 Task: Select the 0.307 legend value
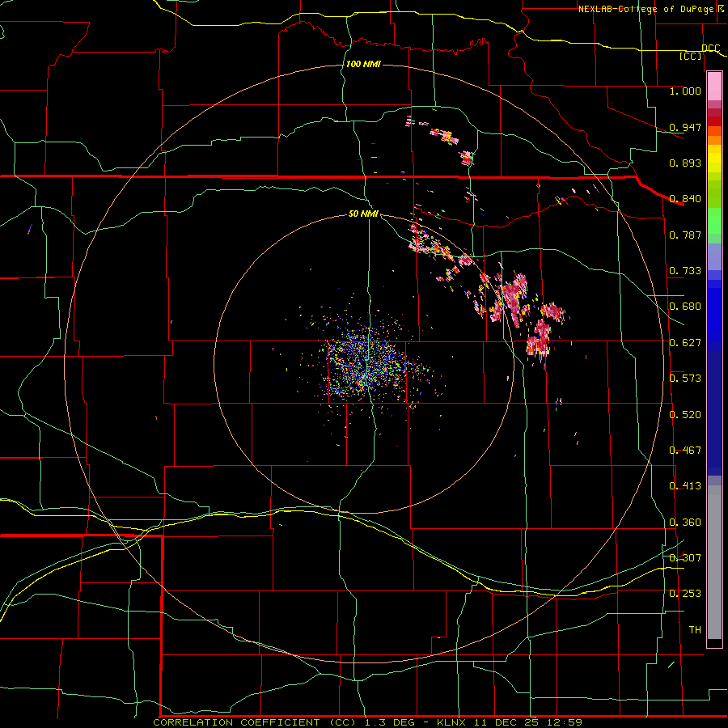pos(685,558)
